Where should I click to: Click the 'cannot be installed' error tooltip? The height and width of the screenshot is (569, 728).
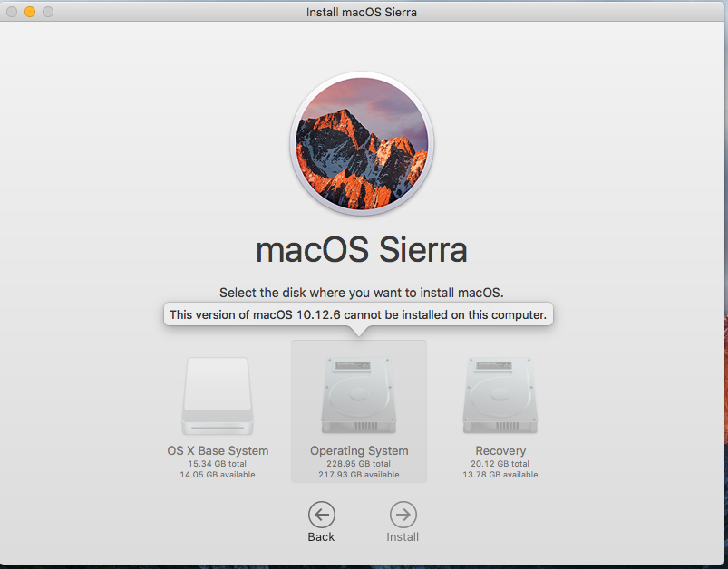[x=358, y=314]
